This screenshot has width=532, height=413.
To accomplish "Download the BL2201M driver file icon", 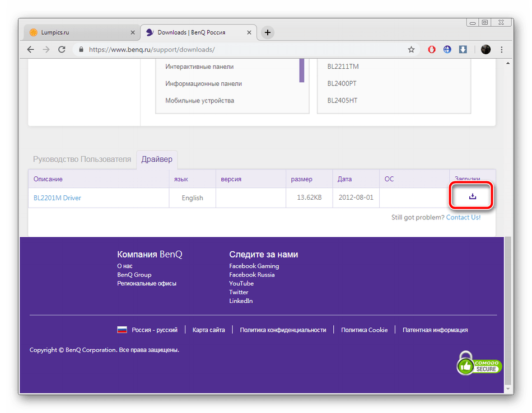I will coord(472,196).
